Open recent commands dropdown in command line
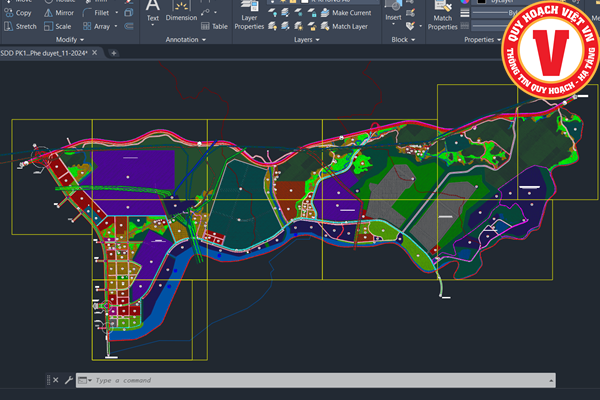The image size is (600, 400). (85, 380)
